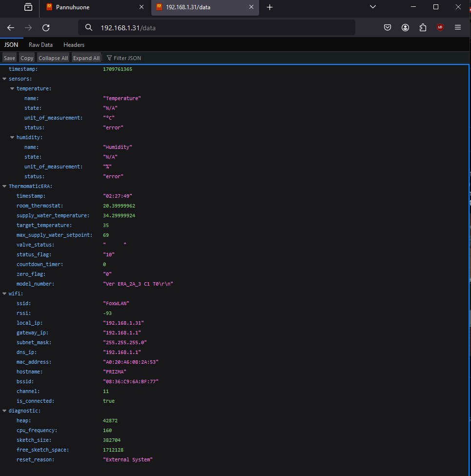Screen dimensions: 471x476
Task: Collapse the sensors node
Action: click(x=4, y=79)
